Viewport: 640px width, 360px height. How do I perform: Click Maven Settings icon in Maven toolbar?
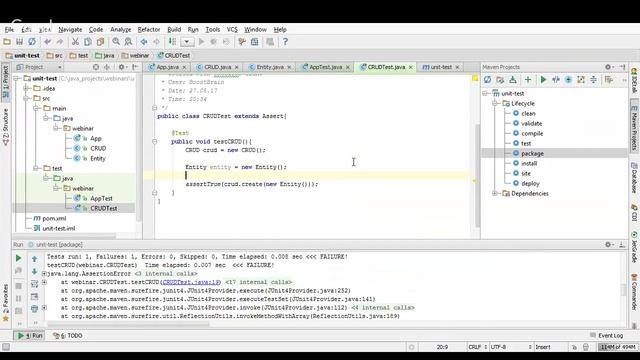pyautogui.click(x=609, y=80)
